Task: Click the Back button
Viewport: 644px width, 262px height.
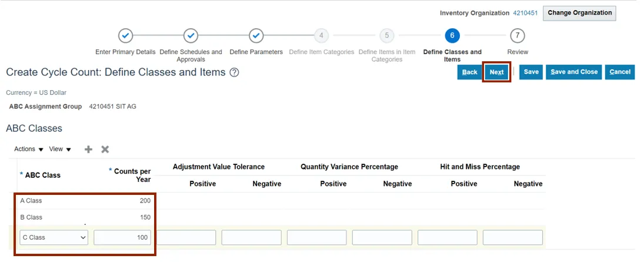Action: point(469,72)
